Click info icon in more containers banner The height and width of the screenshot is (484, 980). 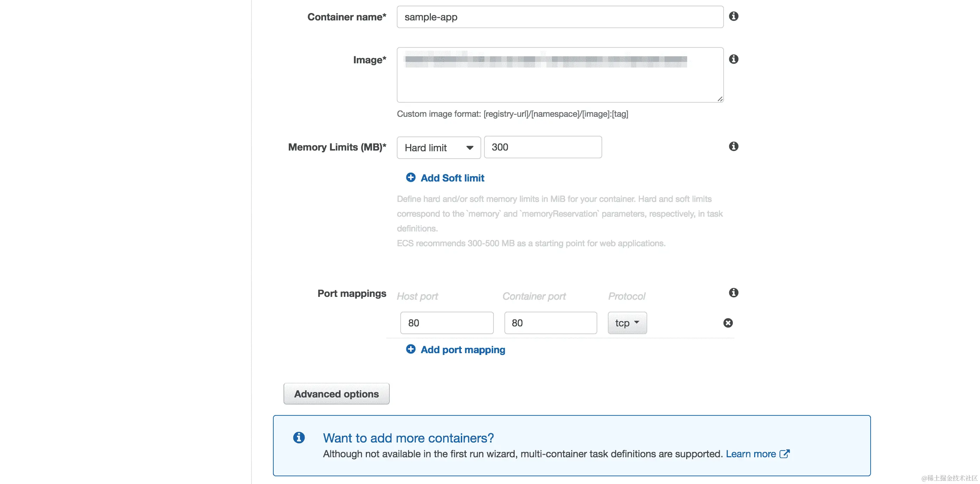299,438
